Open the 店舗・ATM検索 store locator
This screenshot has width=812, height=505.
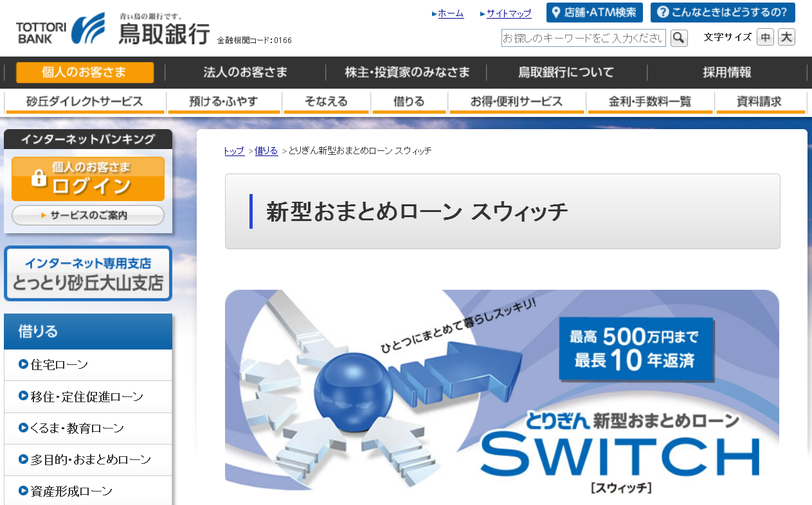pos(594,12)
